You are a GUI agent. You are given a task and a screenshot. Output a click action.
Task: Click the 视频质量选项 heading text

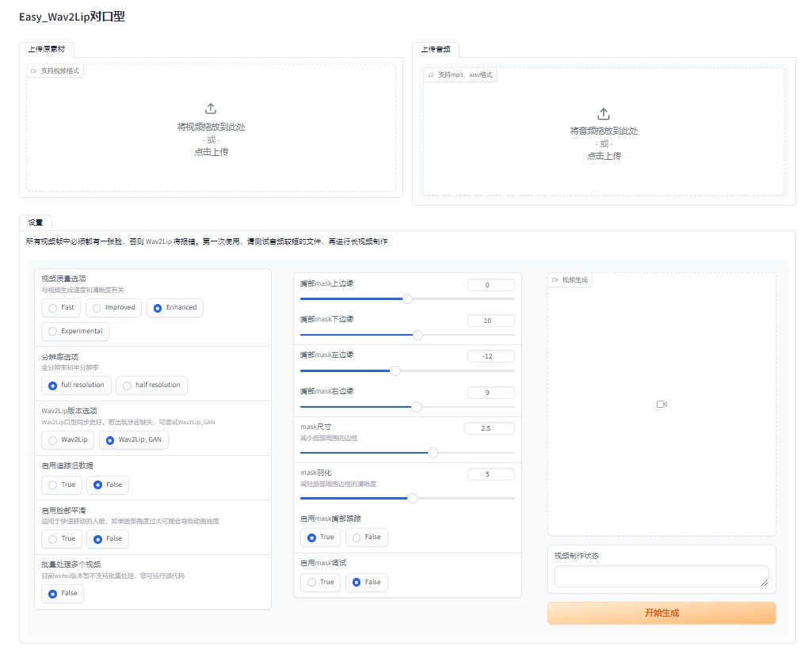click(63, 279)
